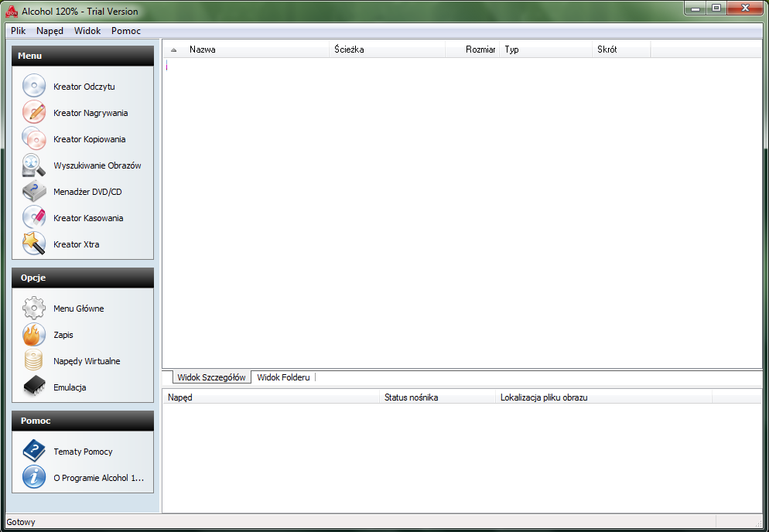Open Kreator Nagrywania text link
This screenshot has height=532, width=769.
click(x=91, y=113)
